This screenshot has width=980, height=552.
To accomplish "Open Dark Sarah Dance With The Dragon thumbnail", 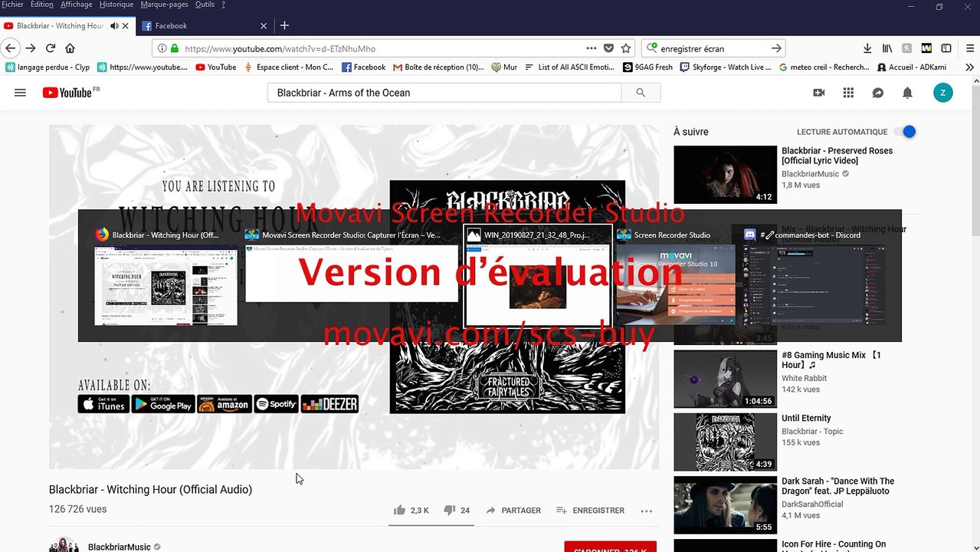I will pos(725,505).
